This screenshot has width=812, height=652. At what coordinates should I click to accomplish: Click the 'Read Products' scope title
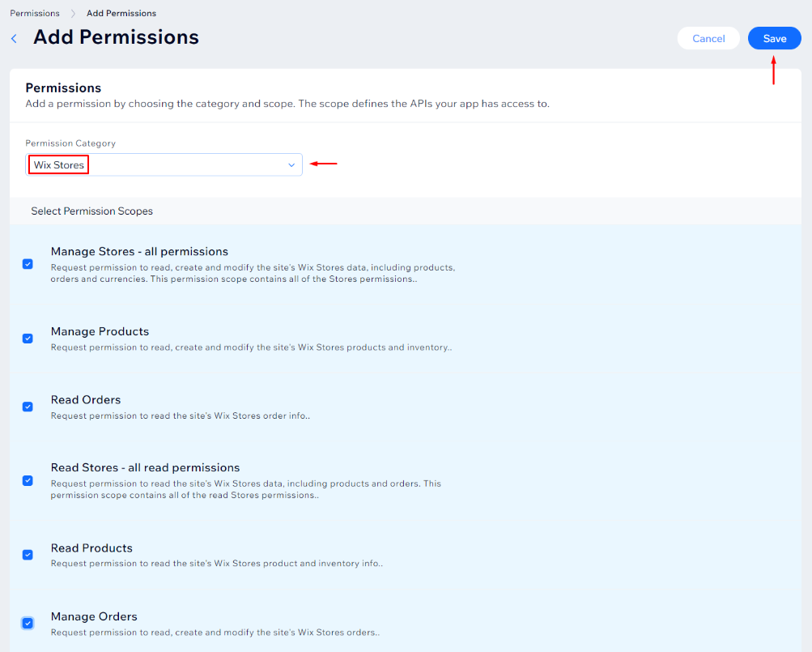pyautogui.click(x=91, y=548)
